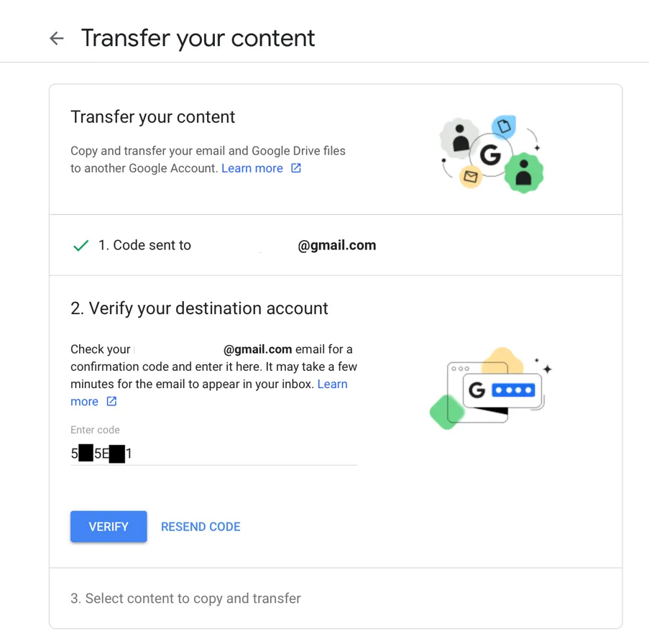Click the grey person badge icon

point(459,137)
